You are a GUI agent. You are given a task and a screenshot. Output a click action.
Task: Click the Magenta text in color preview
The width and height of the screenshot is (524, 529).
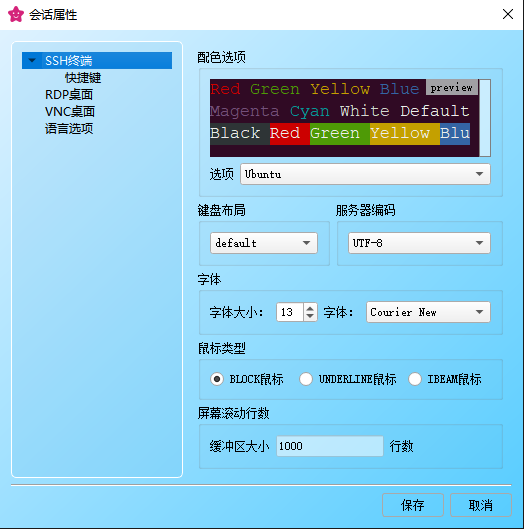[x=245, y=111]
